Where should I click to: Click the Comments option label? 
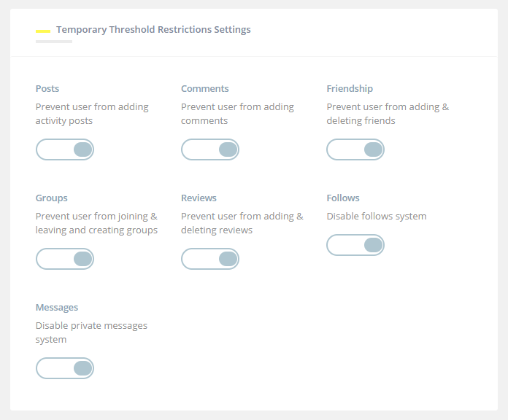pos(205,89)
